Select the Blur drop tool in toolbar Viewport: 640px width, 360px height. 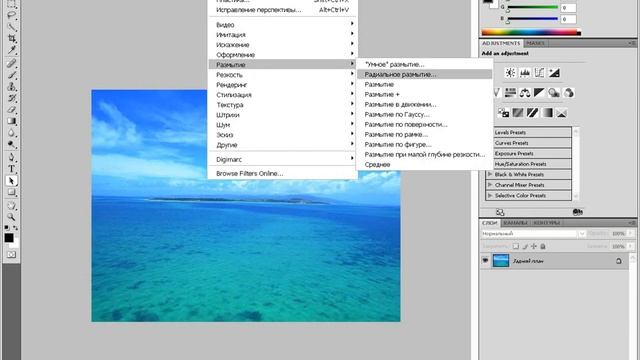click(11, 133)
